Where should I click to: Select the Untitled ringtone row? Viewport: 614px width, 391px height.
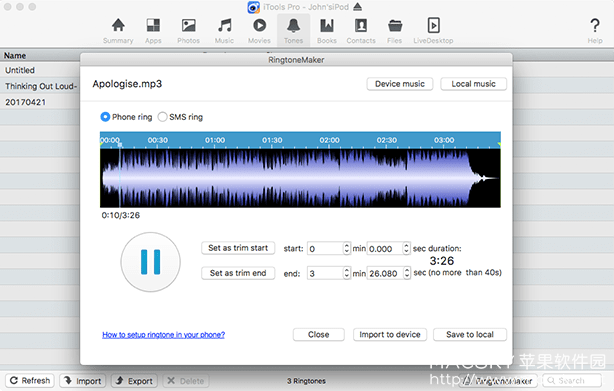(x=40, y=70)
